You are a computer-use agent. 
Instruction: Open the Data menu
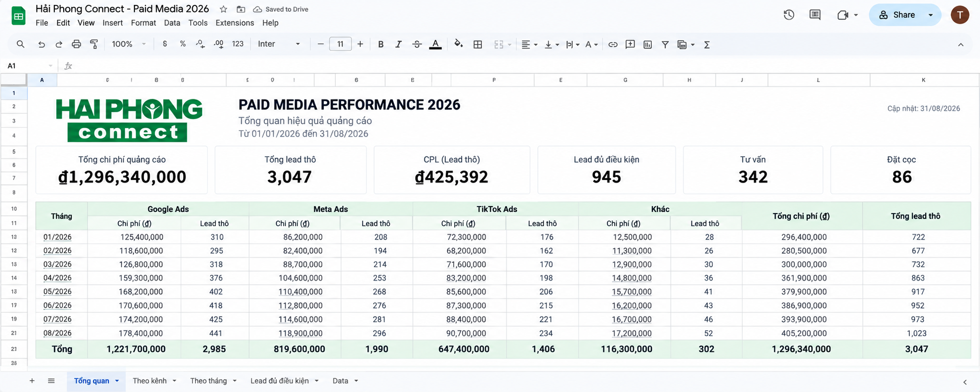point(172,23)
